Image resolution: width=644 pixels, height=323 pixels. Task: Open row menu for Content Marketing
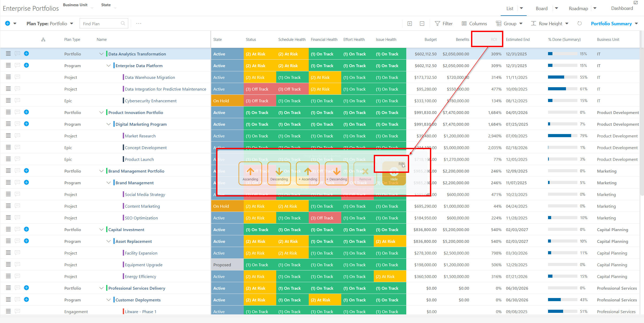click(x=8, y=206)
